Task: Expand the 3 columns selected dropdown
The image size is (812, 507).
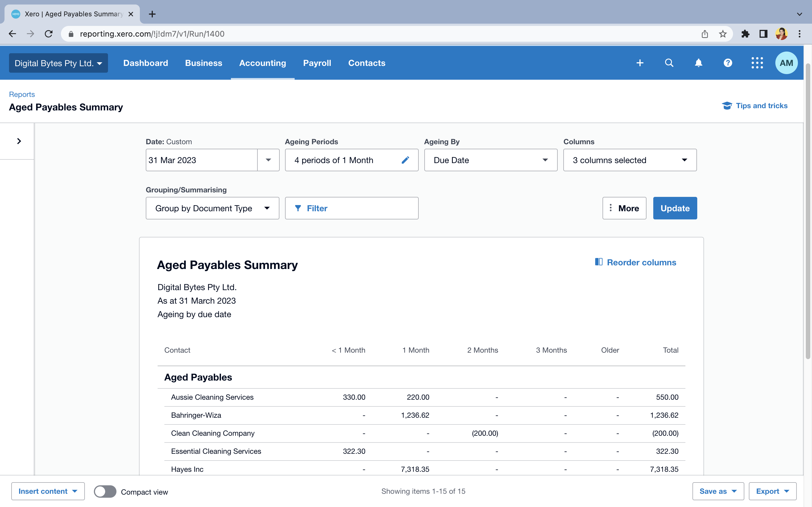Action: tap(630, 160)
